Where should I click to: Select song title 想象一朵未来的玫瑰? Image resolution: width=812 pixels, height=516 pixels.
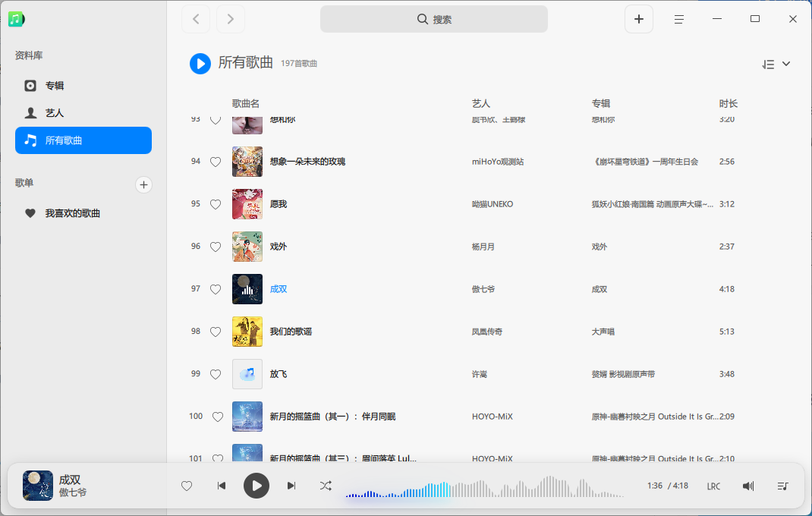(x=307, y=162)
